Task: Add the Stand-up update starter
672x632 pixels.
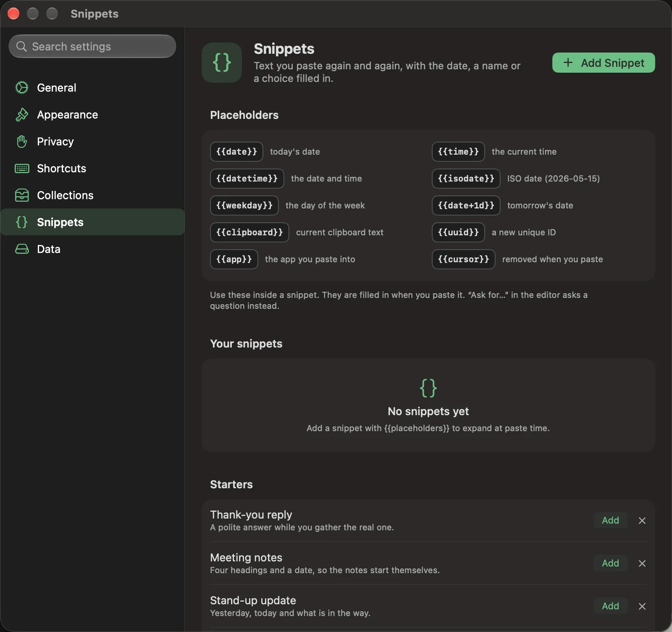Action: (x=610, y=606)
